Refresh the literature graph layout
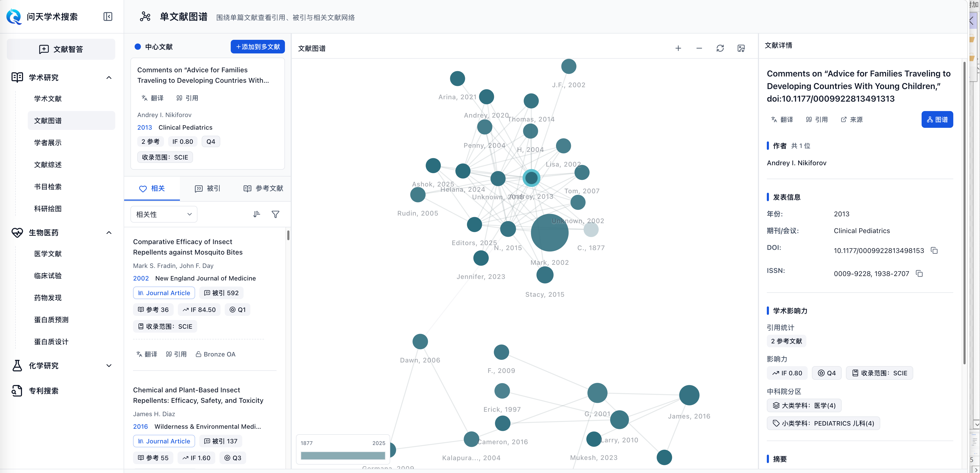 click(x=720, y=48)
